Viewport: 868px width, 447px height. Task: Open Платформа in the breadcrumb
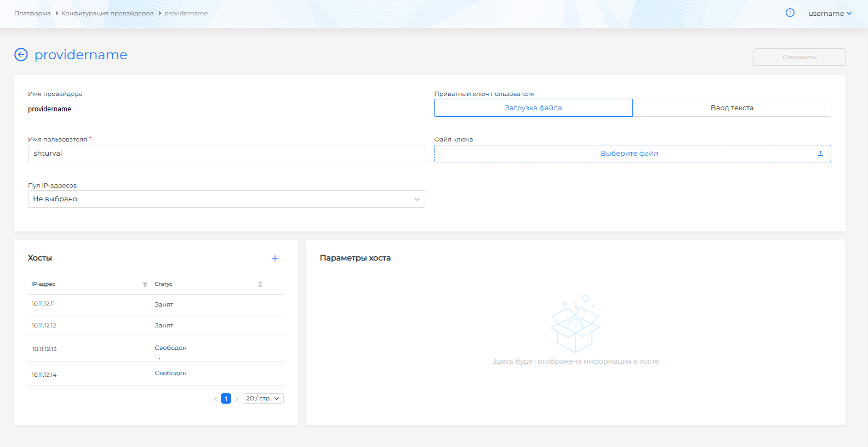point(32,13)
